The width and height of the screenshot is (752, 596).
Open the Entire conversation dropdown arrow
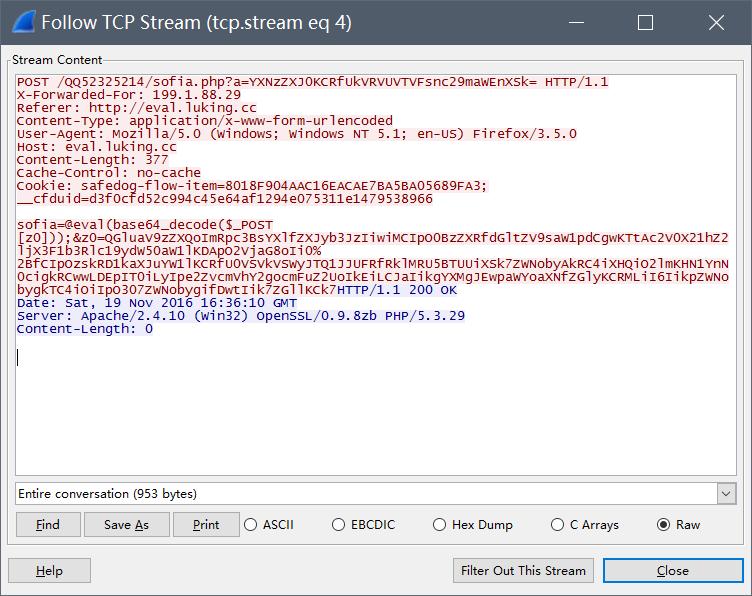click(x=727, y=494)
